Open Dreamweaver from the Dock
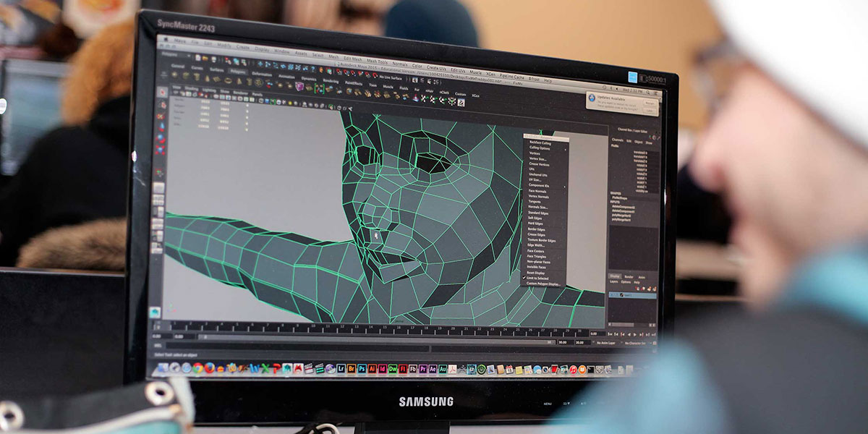 pyautogui.click(x=392, y=368)
